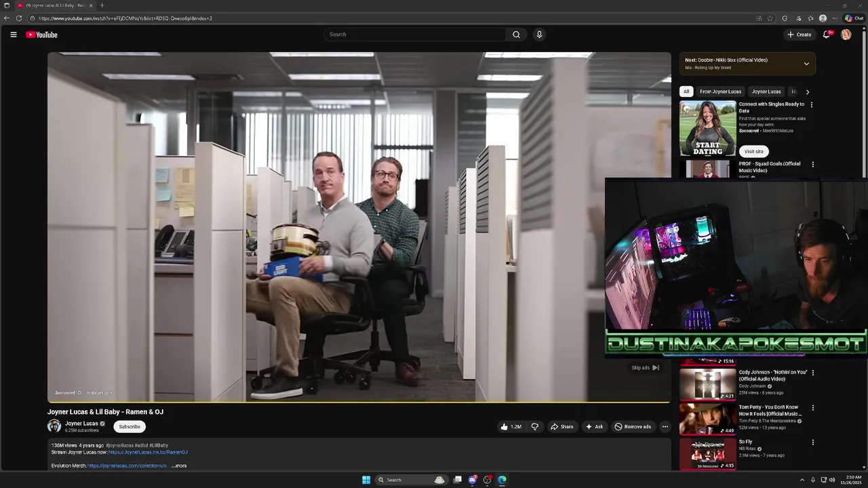
Task: Open the JoynerLucas.lnk.to/RamenOJ stream link
Action: 148,452
